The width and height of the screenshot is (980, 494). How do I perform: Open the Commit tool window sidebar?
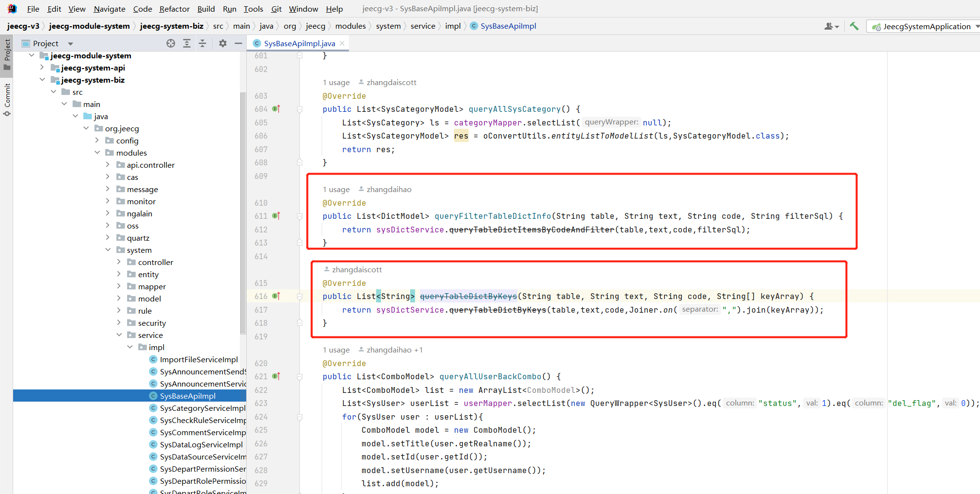pos(7,100)
